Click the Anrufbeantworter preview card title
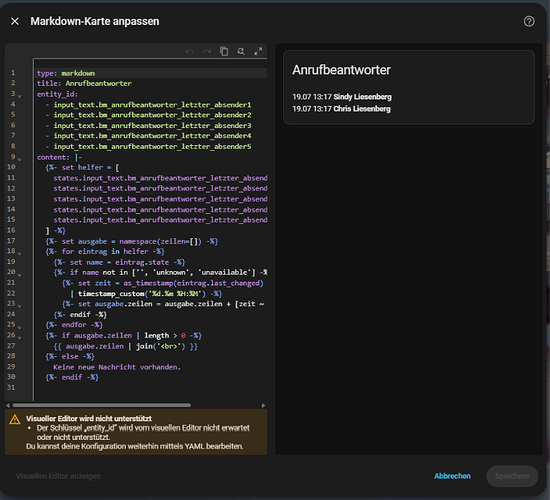The height and width of the screenshot is (500, 550). tap(341, 70)
